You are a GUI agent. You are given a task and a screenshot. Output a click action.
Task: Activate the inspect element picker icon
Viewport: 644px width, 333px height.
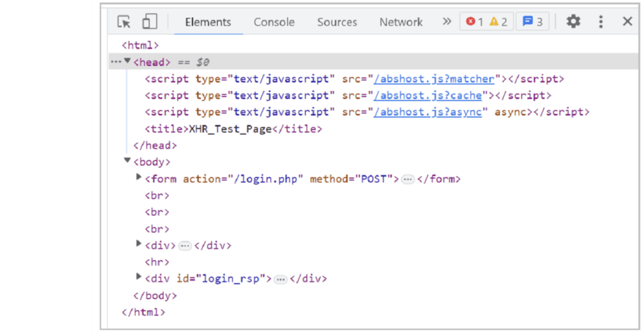pos(124,22)
